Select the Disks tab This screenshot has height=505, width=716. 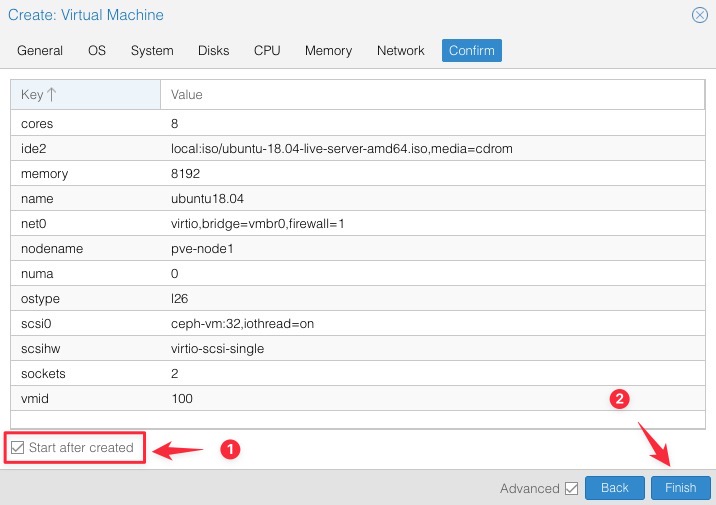coord(213,50)
